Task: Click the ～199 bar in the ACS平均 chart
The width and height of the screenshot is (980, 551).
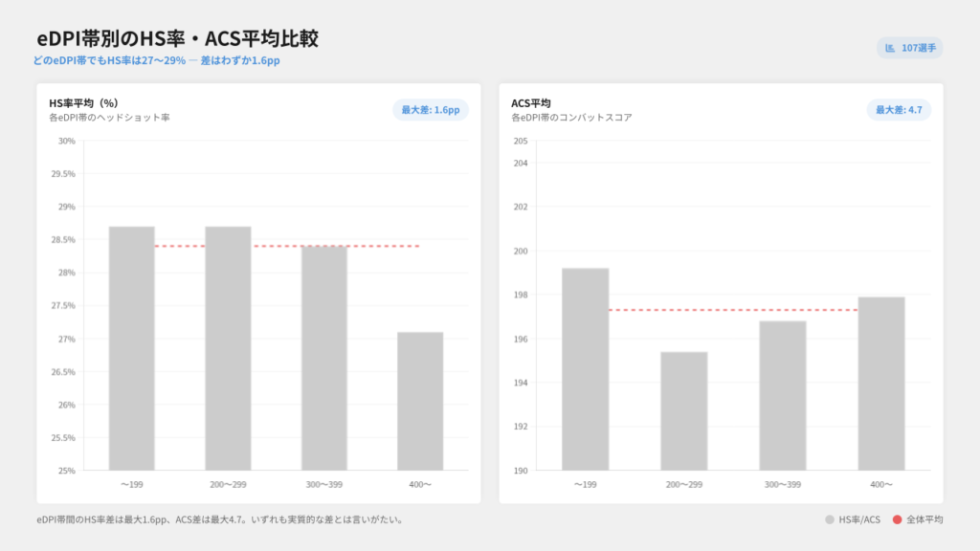Action: (x=585, y=369)
